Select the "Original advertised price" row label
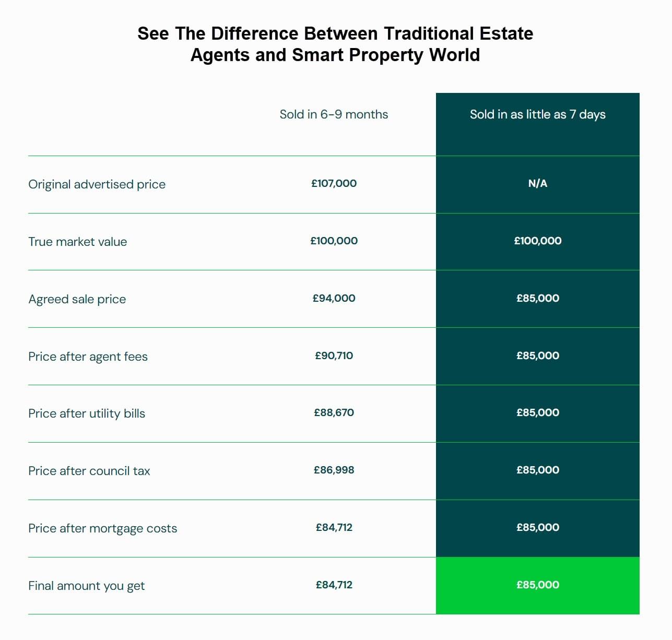The height and width of the screenshot is (640, 672). point(97,184)
